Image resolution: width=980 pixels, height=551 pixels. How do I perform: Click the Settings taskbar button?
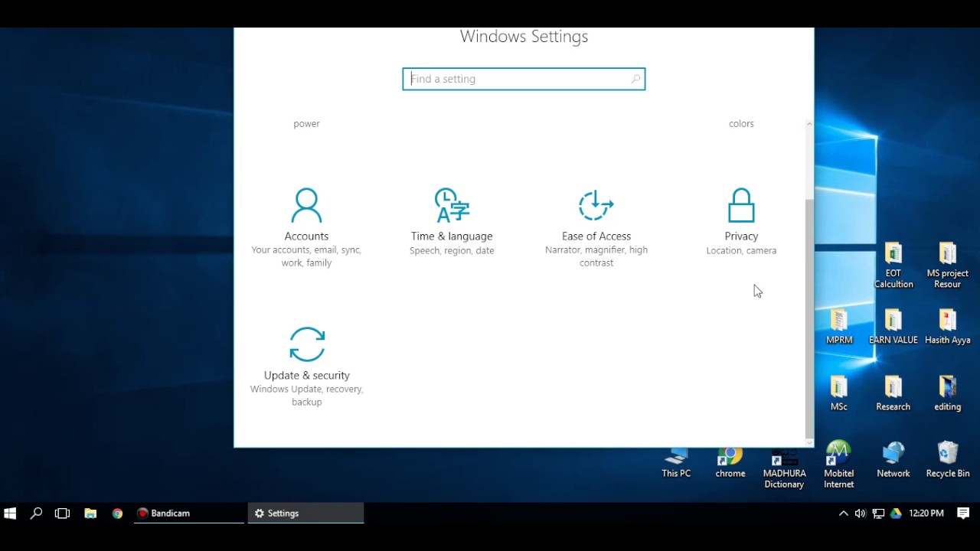click(305, 514)
